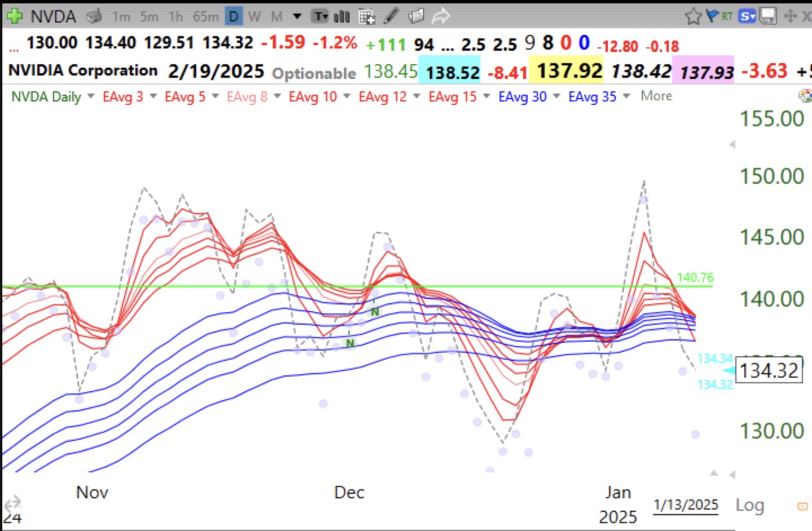
Task: Click the upper green N marker on chart
Action: 375,312
